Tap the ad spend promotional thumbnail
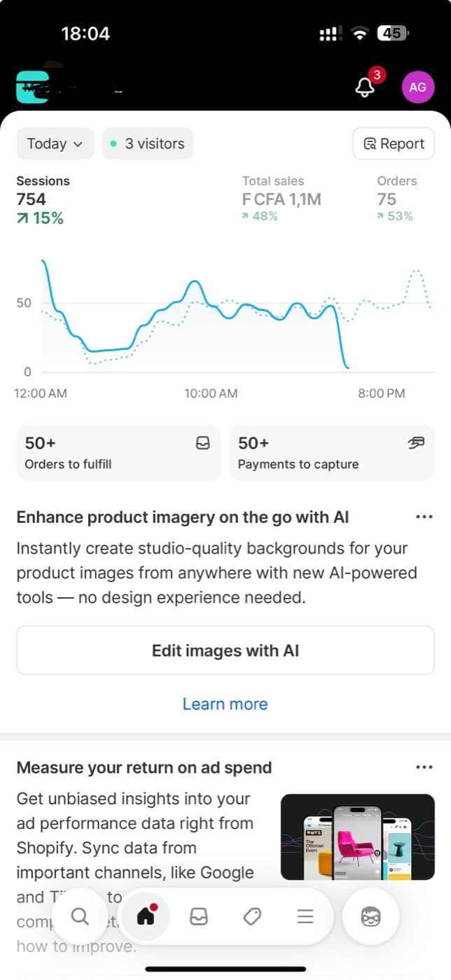The width and height of the screenshot is (451, 980). coord(358,836)
